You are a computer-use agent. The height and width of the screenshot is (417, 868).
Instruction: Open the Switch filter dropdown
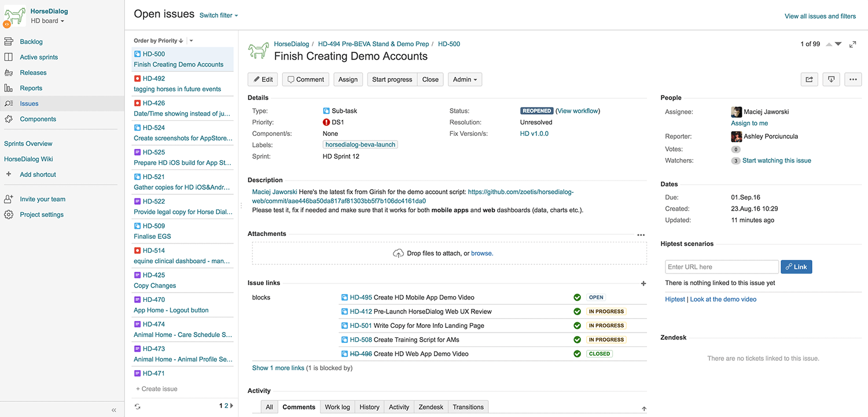[x=219, y=16]
